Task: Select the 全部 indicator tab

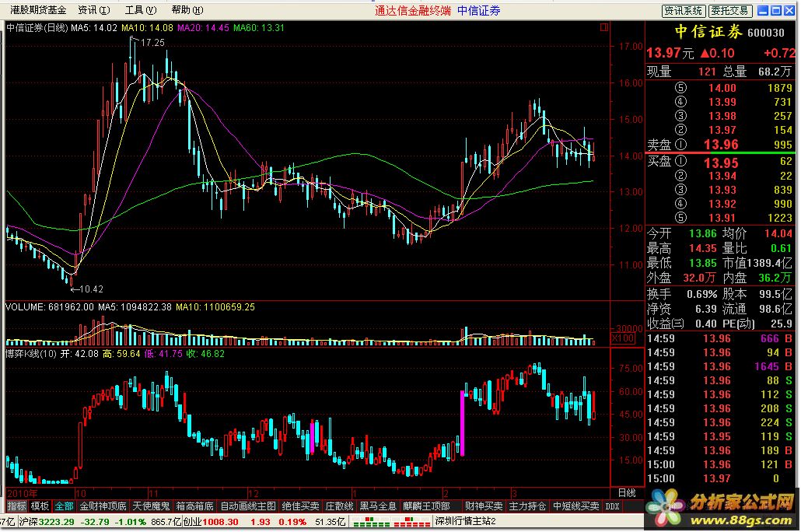Action: tap(65, 506)
